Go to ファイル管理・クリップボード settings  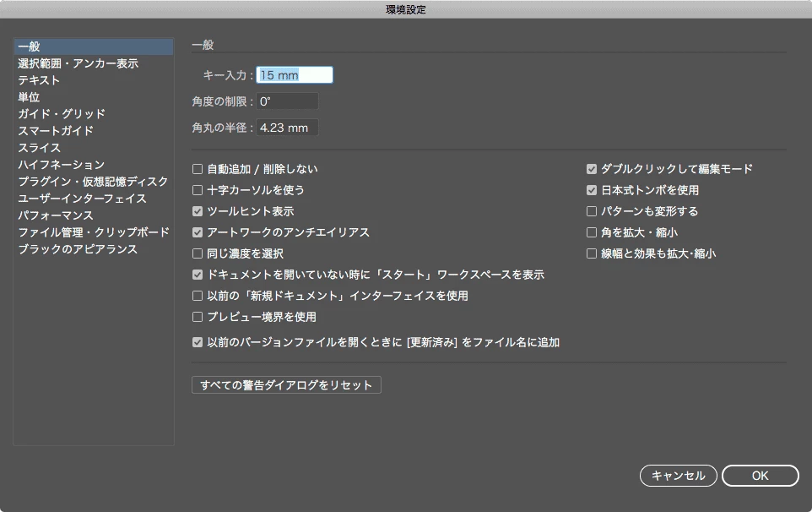pos(94,232)
